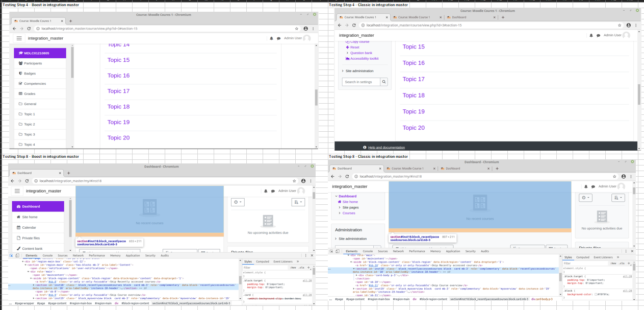Image resolution: width=644 pixels, height=310 pixels.
Task: Click the #f8f9fa background-color swatch in Step 8 Classic
Action: click(596, 294)
